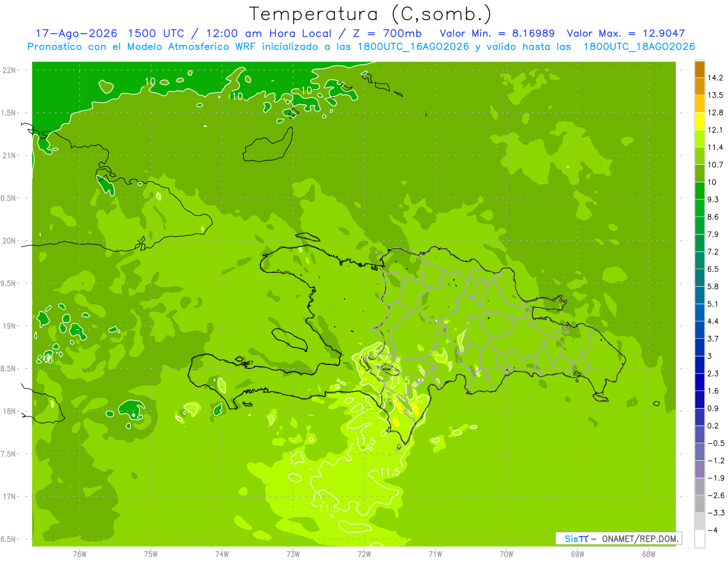Click the "14.2" legend value
This screenshot has height=562, width=728.
point(716,78)
